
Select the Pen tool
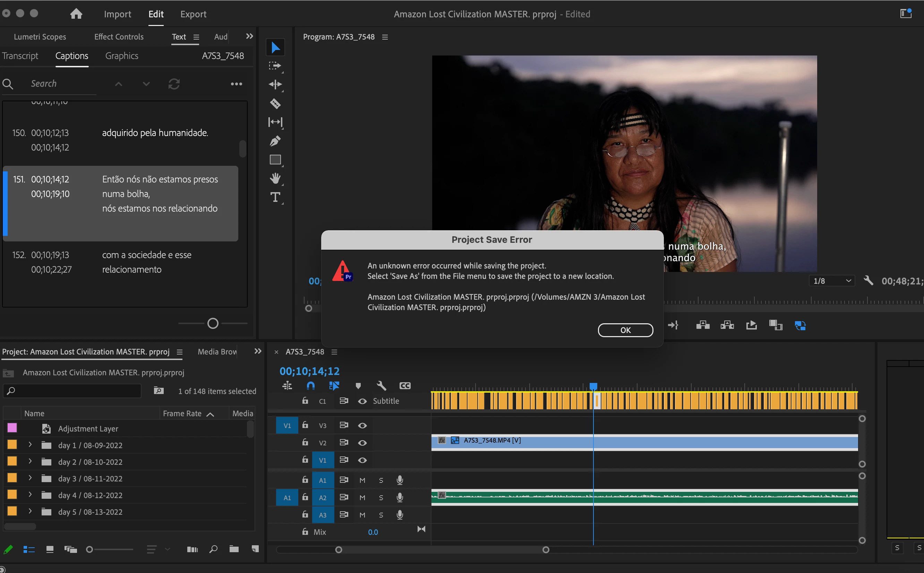click(x=275, y=141)
